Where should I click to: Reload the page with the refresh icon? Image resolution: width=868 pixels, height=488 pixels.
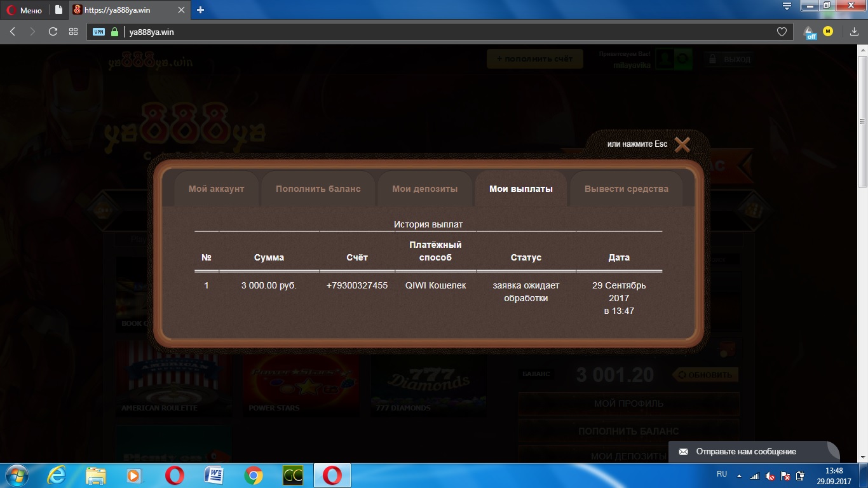(53, 31)
